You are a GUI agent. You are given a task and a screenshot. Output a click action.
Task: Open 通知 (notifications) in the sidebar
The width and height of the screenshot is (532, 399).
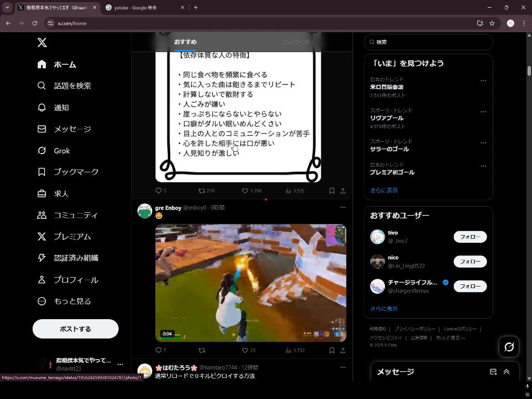(x=53, y=108)
